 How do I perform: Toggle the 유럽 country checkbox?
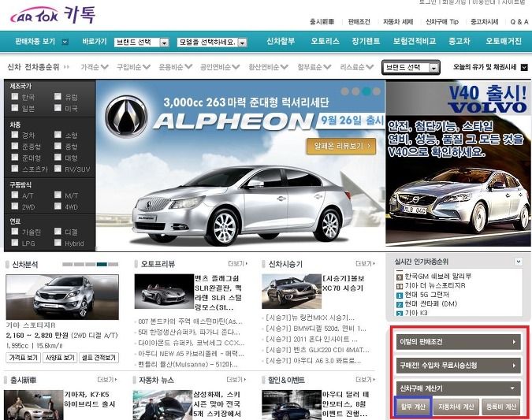coord(58,96)
